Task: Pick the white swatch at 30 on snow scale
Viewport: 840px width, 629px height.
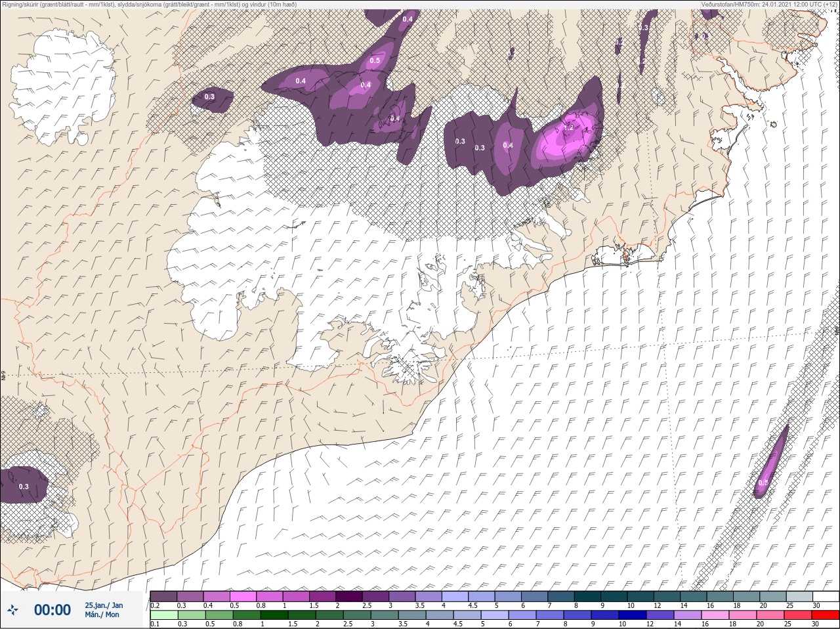Action: coord(826,596)
